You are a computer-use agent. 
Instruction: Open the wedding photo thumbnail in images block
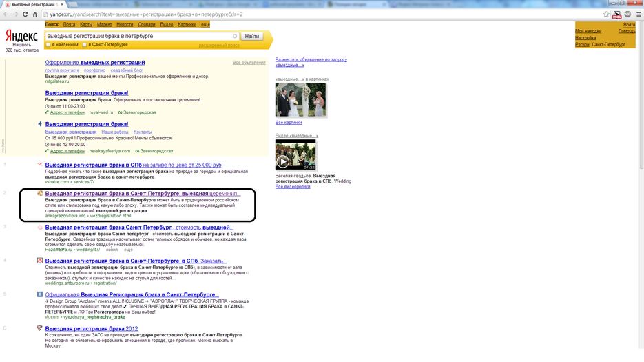pos(301,100)
